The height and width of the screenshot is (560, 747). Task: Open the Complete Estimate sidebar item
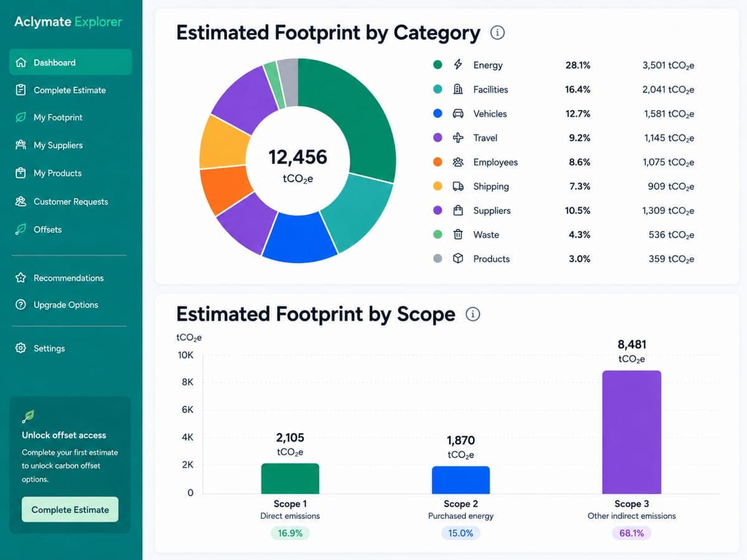point(70,90)
